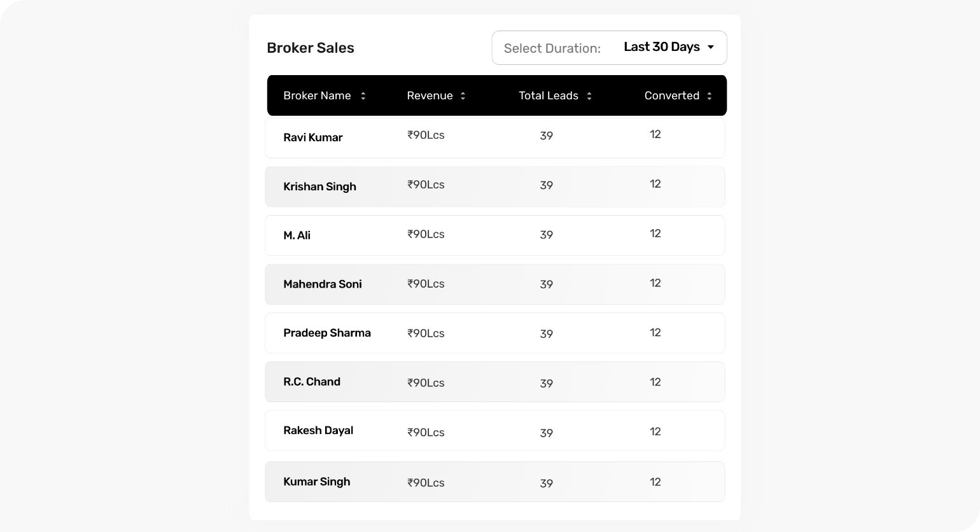Select the Kumar Singh row
The width and height of the screenshot is (980, 532).
tap(495, 482)
